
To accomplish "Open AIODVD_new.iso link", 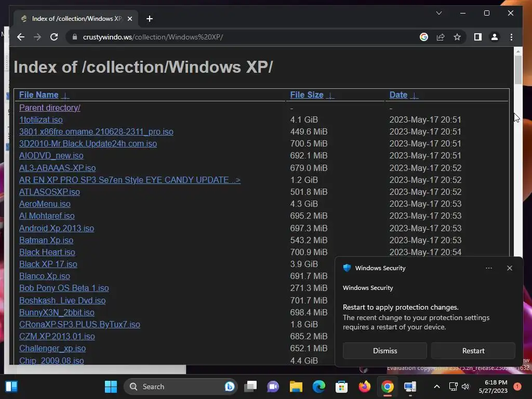I will click(51, 156).
